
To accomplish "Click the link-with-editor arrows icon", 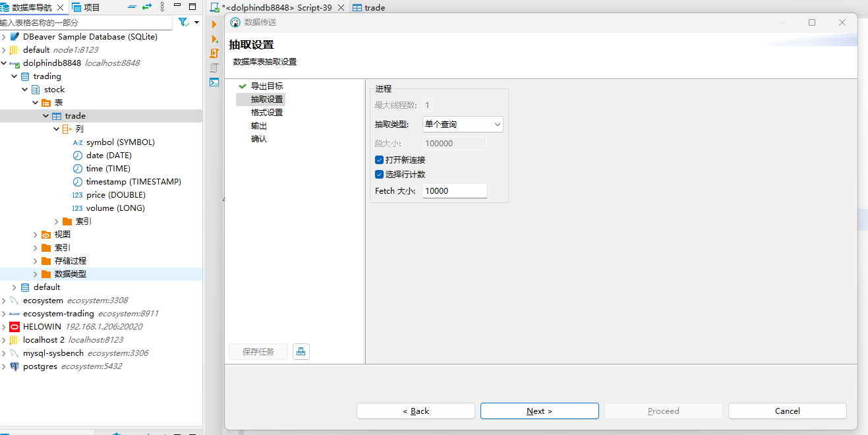I will click(146, 7).
